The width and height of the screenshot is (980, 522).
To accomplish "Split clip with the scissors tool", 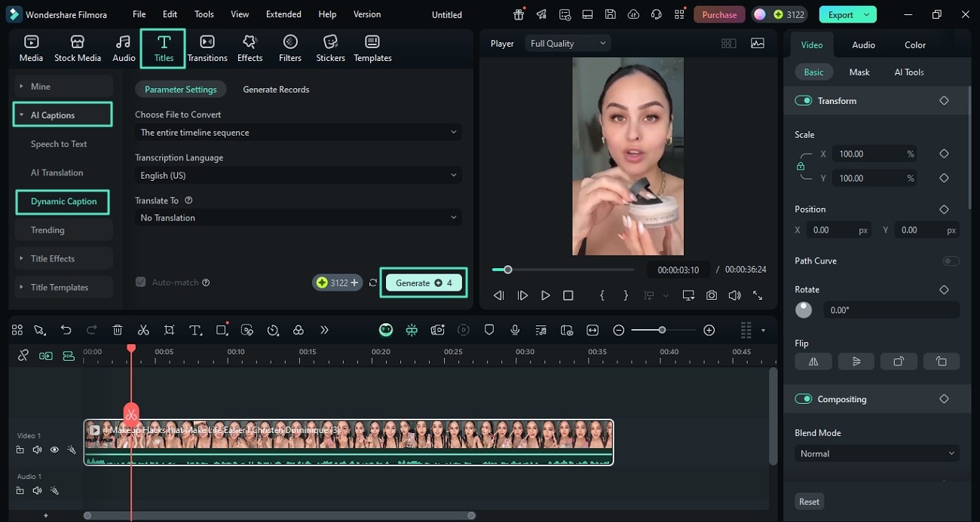I will 143,330.
